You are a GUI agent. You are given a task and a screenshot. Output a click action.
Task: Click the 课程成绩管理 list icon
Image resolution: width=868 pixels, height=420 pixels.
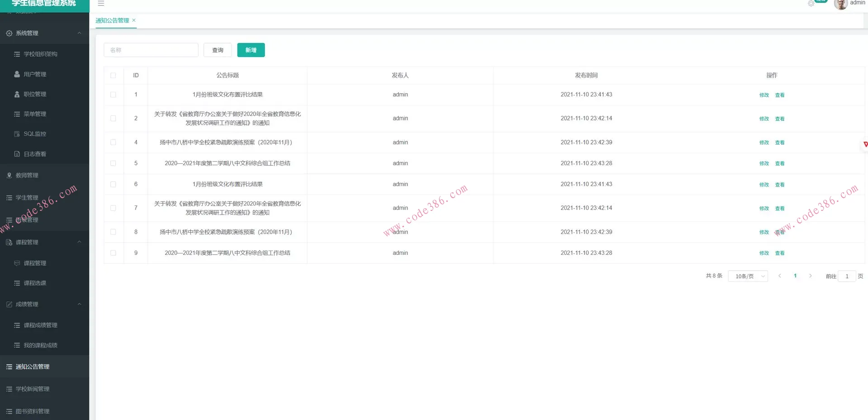click(x=17, y=325)
